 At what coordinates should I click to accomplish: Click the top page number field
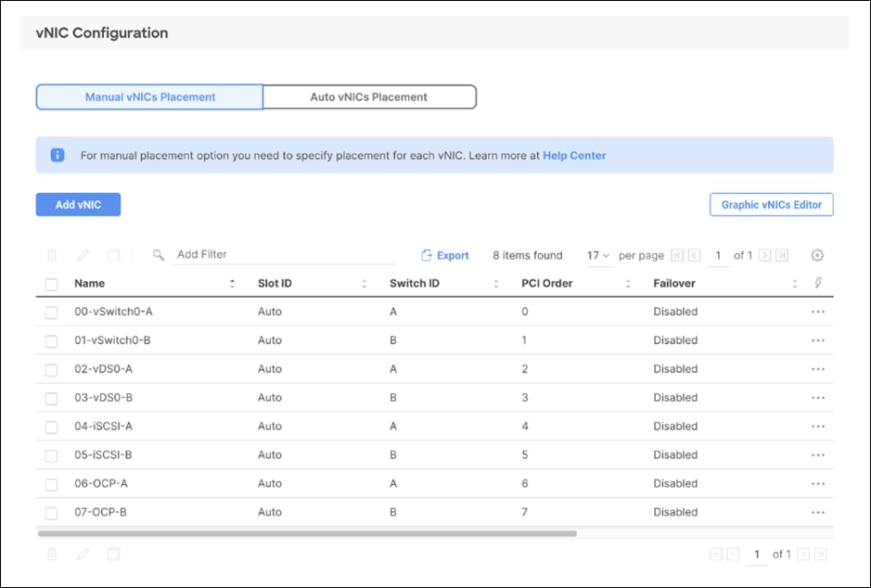(x=718, y=255)
